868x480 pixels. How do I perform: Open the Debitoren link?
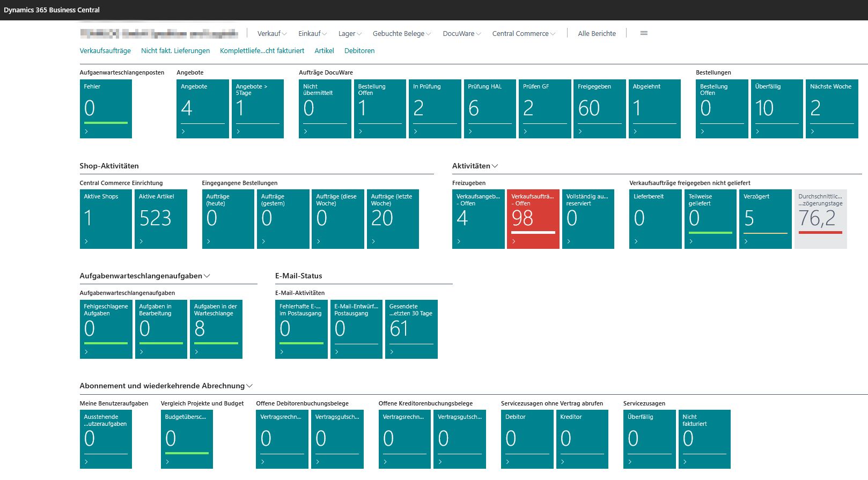click(x=359, y=51)
